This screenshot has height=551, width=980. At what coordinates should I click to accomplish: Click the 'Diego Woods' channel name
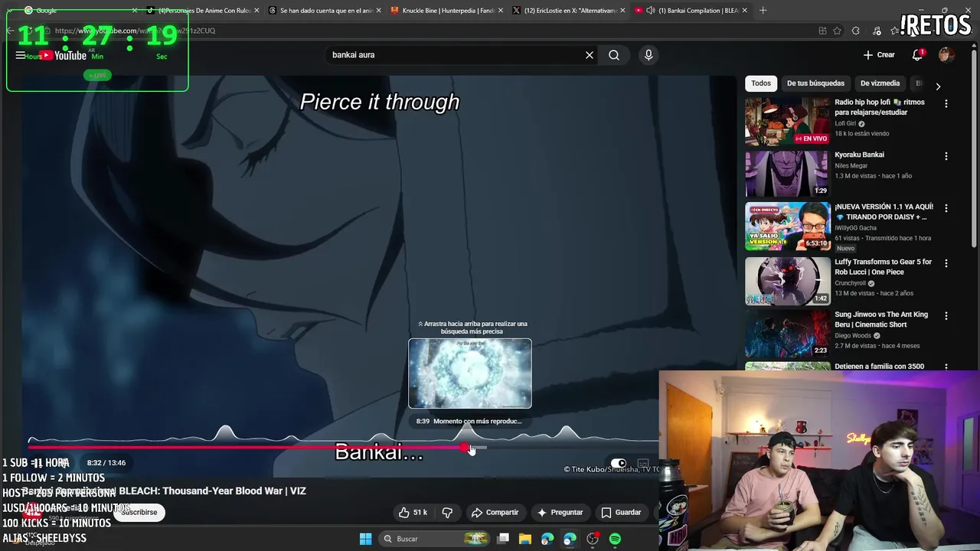[x=854, y=335]
